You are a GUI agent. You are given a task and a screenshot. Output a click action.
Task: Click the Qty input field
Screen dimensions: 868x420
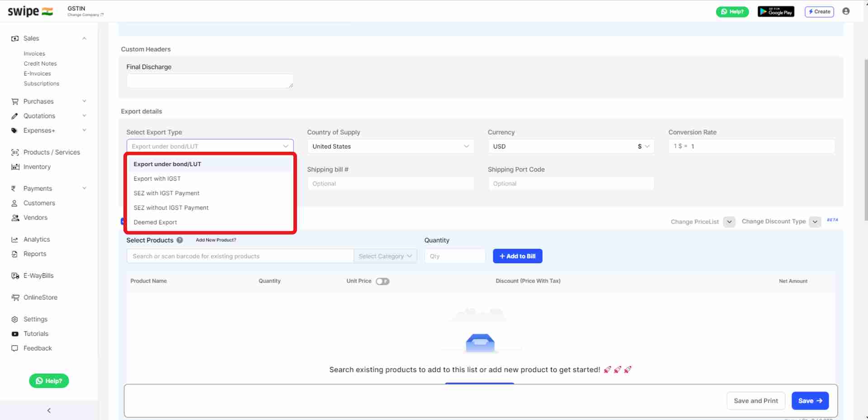click(x=455, y=256)
